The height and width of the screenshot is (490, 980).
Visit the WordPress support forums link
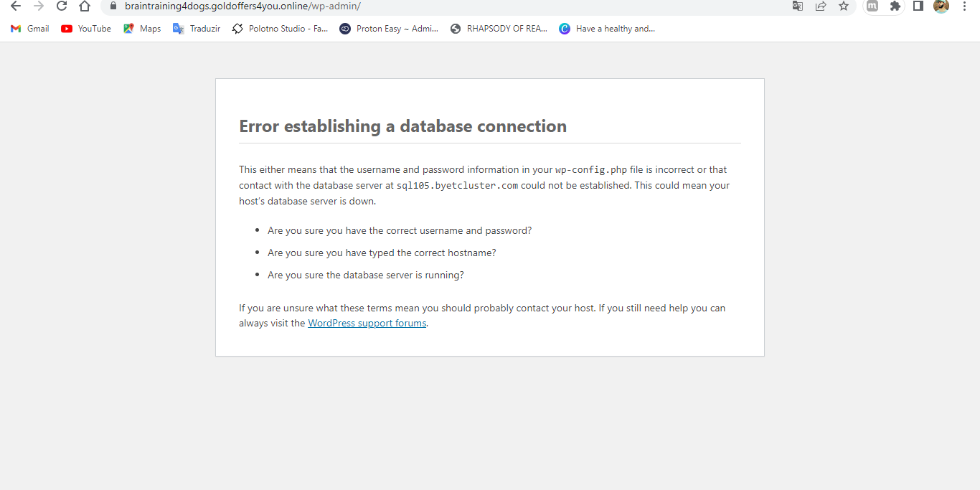[x=367, y=324]
